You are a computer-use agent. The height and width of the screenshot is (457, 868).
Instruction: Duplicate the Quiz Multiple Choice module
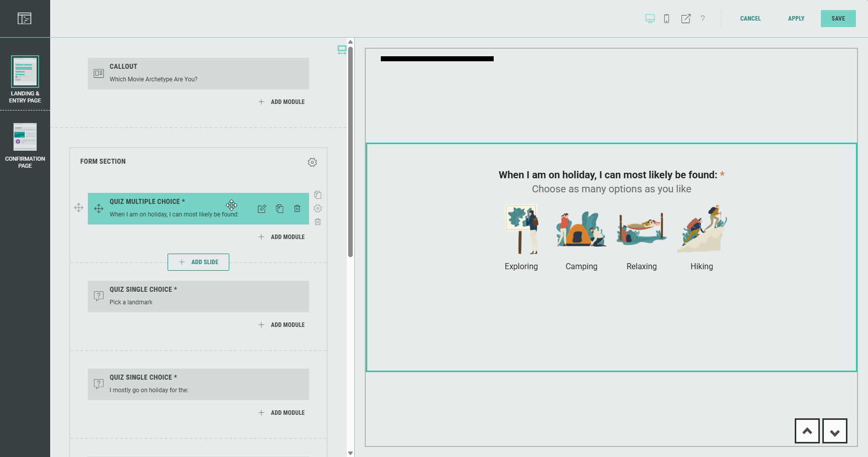pos(279,209)
